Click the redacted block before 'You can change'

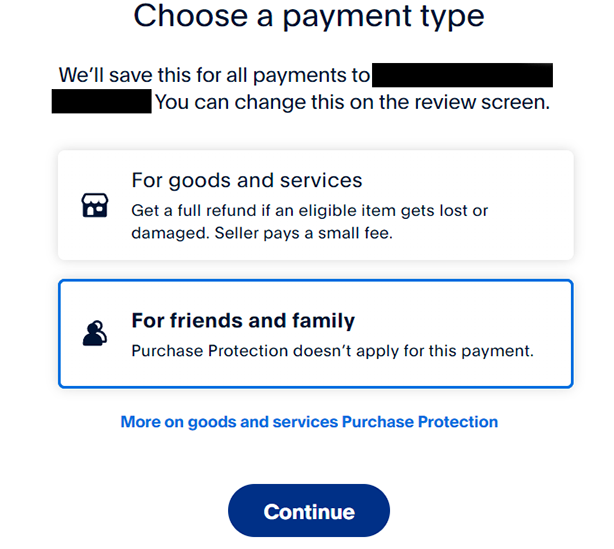coord(101,101)
